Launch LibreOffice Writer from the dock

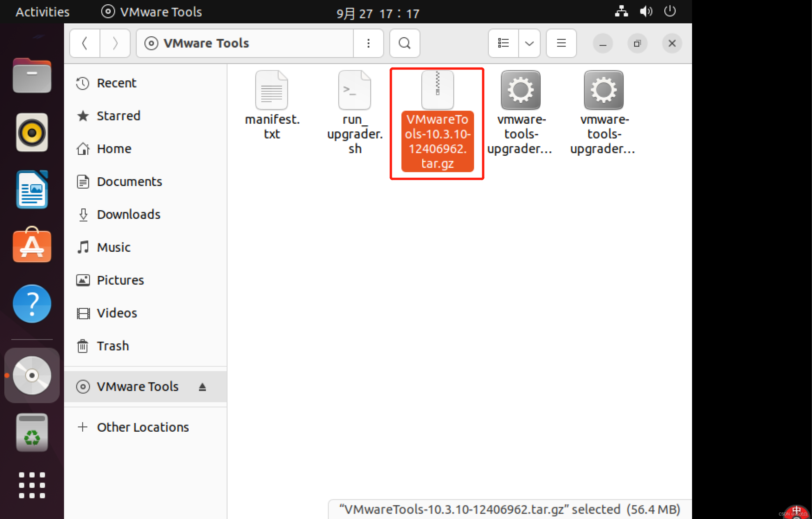click(32, 189)
